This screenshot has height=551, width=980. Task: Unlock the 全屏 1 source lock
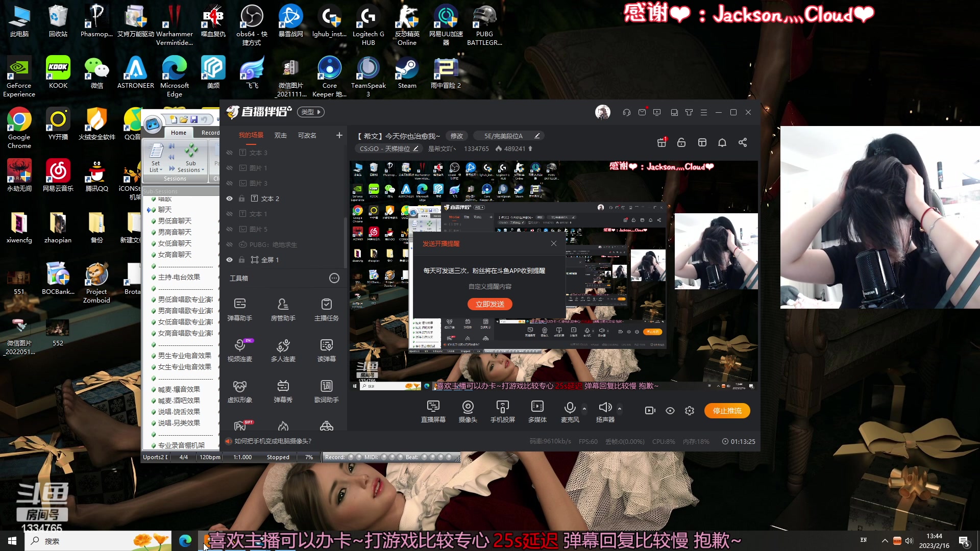click(241, 260)
